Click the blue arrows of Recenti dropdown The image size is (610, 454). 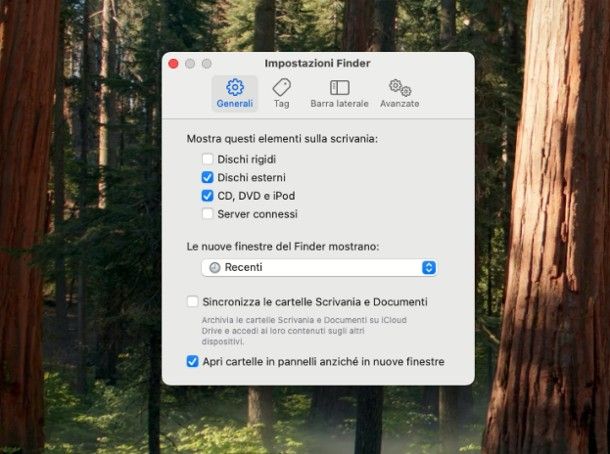pos(429,268)
